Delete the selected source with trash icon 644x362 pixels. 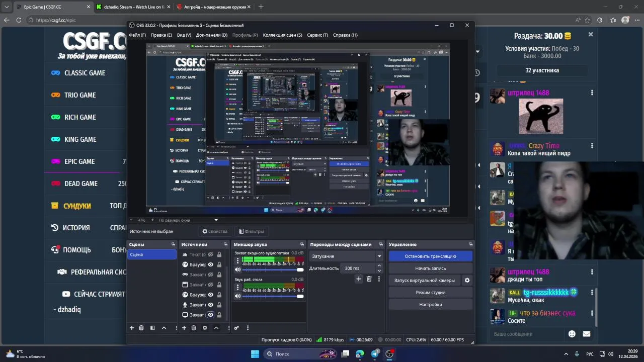(194, 328)
